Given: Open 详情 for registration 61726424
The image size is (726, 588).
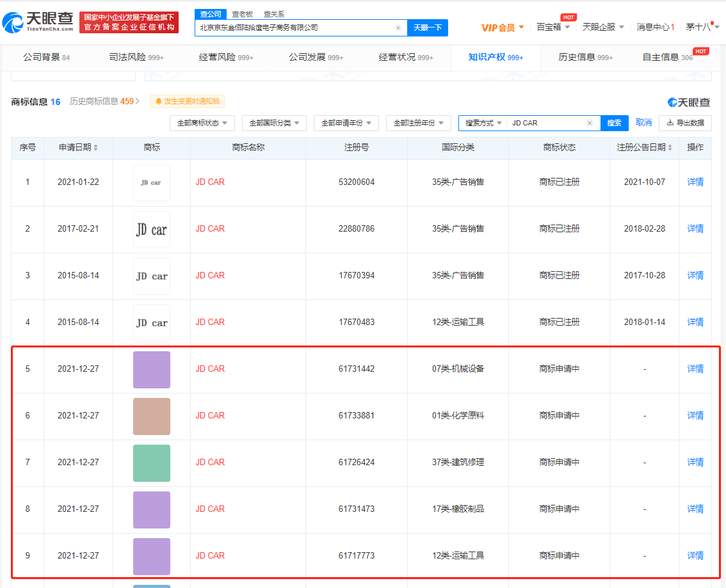Looking at the screenshot, I should (695, 462).
